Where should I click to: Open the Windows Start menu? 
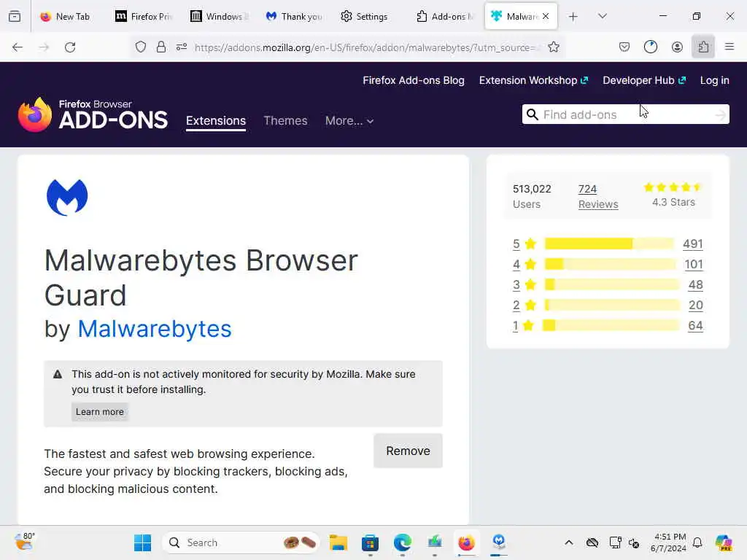click(142, 542)
